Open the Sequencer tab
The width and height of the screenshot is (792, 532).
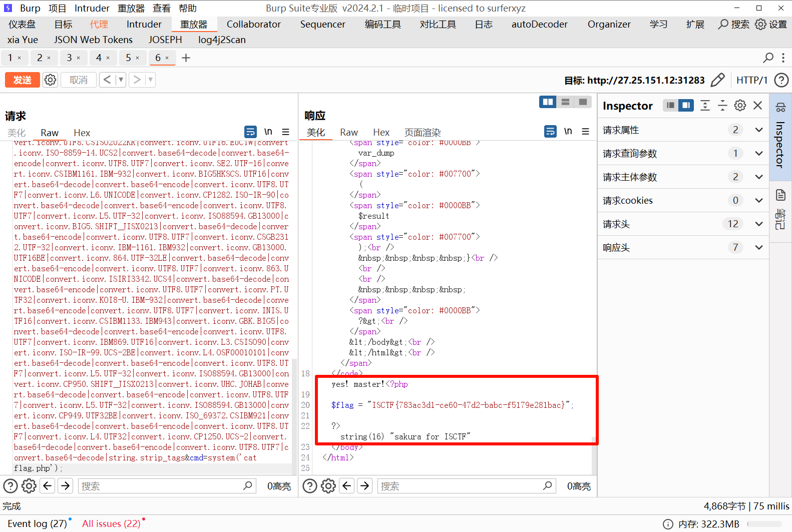point(323,24)
